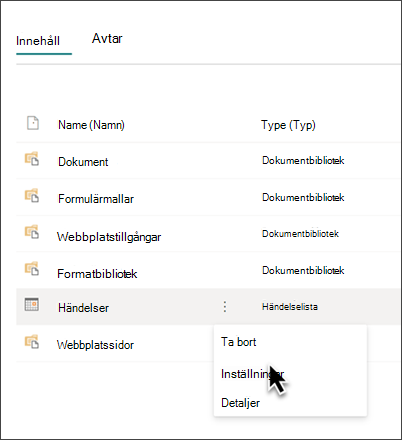
Task: Sort by the Type (Typ) column header
Action: 288,125
